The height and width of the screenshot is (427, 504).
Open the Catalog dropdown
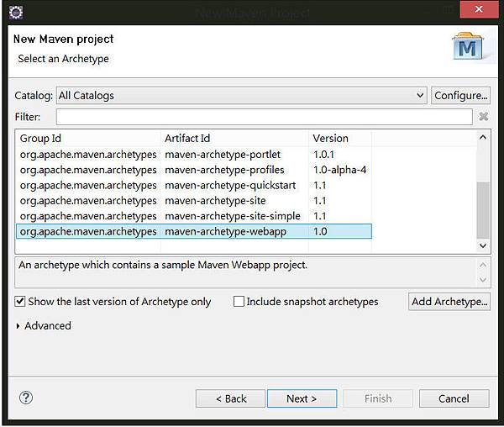(x=242, y=96)
